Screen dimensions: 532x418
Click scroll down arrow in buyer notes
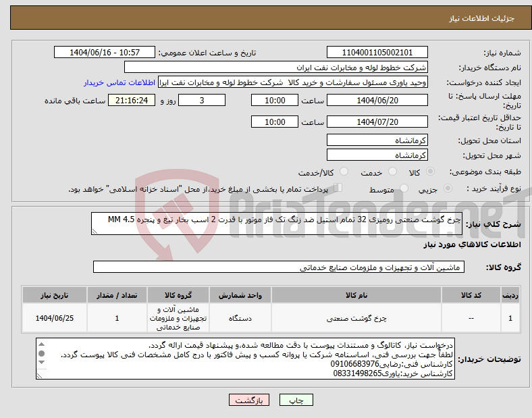point(41,363)
